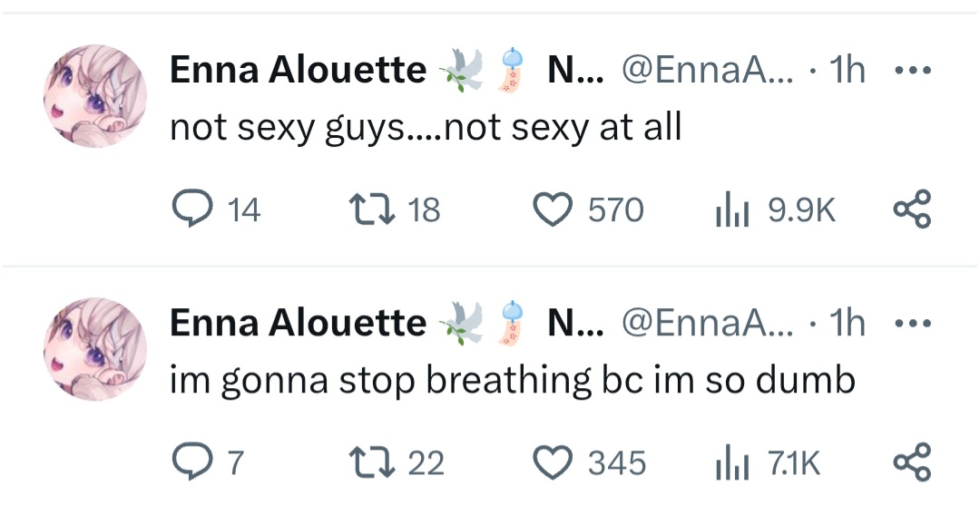
Task: View analytics on the 9.9K views tweet
Action: pos(730,210)
